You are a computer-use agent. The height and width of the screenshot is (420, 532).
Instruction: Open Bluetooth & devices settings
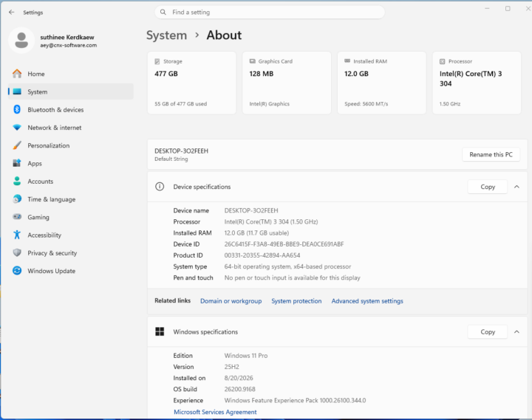(x=71, y=109)
